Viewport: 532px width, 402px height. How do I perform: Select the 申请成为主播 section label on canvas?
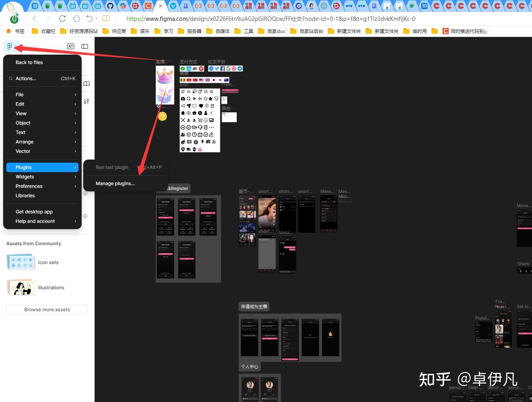[254, 307]
